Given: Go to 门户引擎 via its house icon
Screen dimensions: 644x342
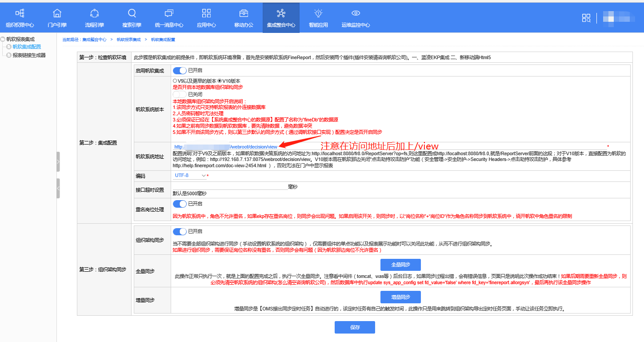Looking at the screenshot, I should coord(57,13).
